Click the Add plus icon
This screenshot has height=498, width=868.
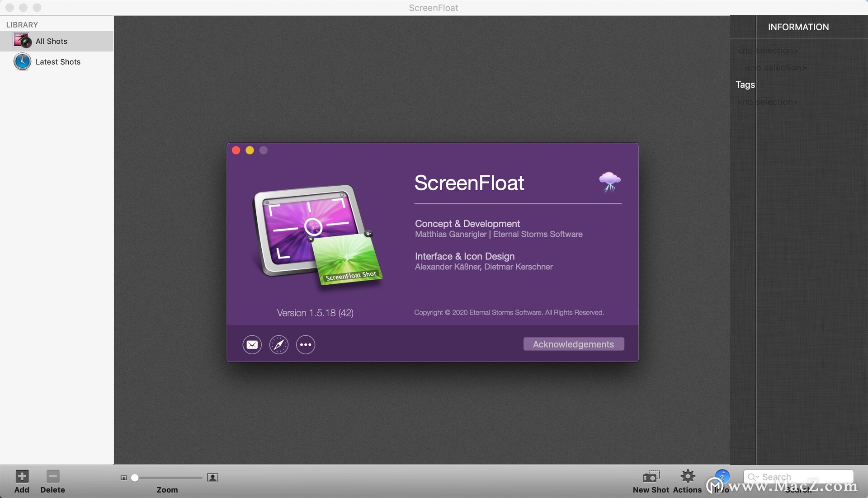coord(22,476)
